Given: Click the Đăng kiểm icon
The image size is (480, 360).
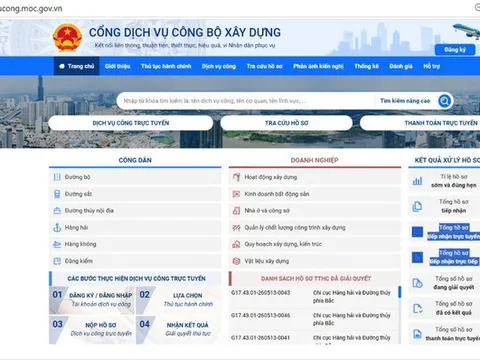Looking at the screenshot, I should point(57,261).
